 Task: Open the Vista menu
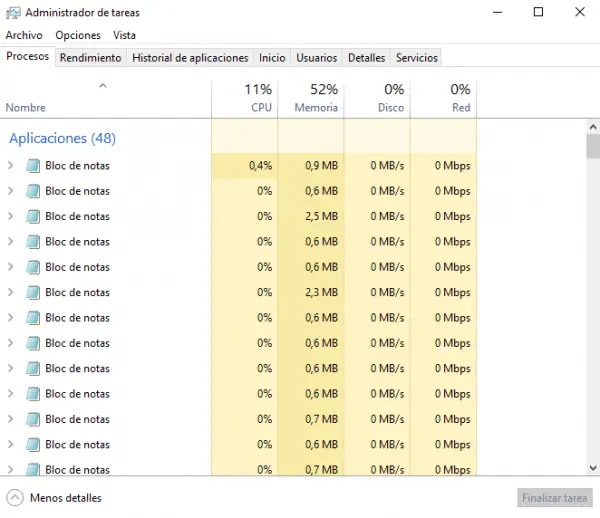click(x=124, y=35)
